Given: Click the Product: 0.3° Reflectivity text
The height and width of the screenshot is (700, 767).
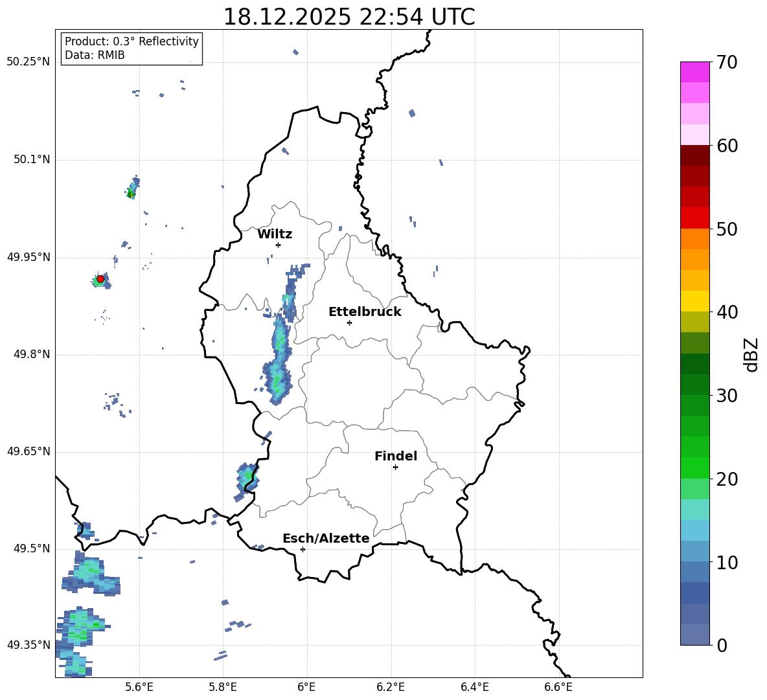Looking at the screenshot, I should point(132,41).
